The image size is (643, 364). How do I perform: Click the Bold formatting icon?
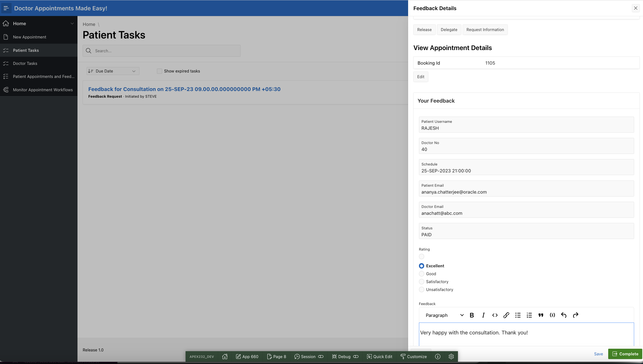click(x=472, y=315)
